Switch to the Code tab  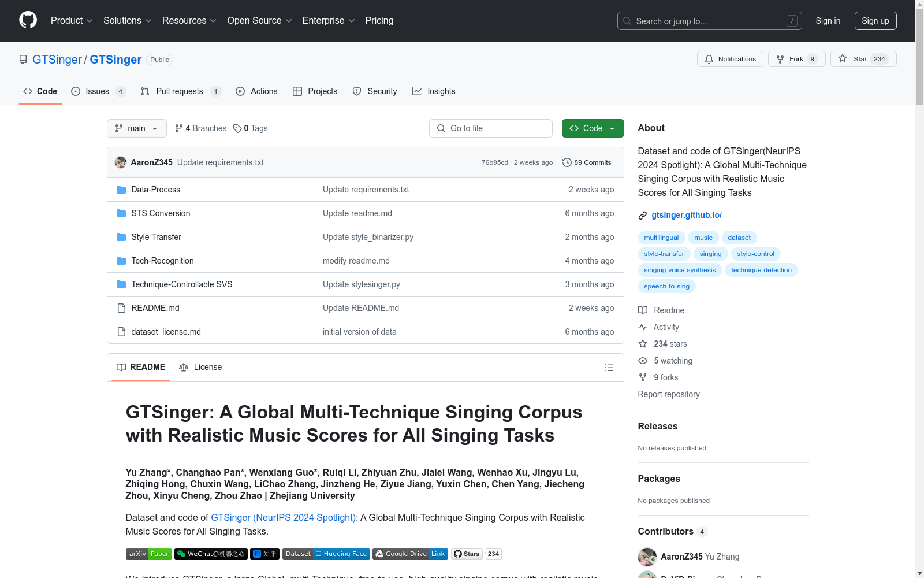[x=40, y=91]
